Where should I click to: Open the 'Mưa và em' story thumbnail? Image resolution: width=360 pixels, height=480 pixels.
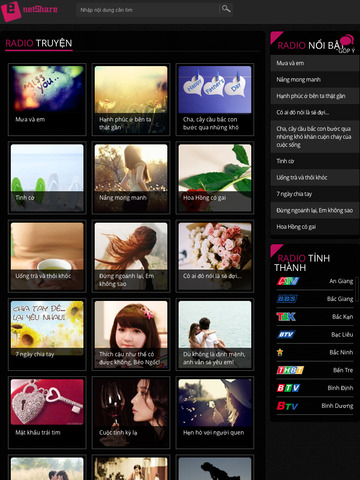click(x=47, y=99)
